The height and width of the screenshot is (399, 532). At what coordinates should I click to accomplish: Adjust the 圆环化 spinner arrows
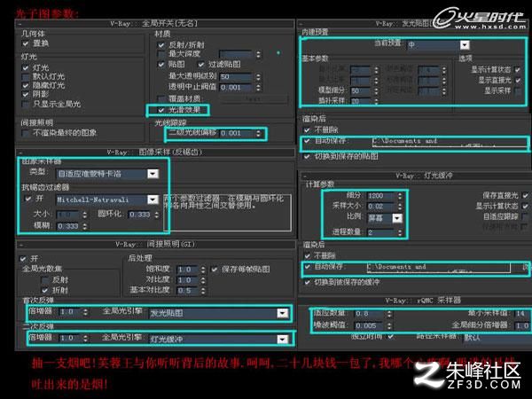point(156,215)
